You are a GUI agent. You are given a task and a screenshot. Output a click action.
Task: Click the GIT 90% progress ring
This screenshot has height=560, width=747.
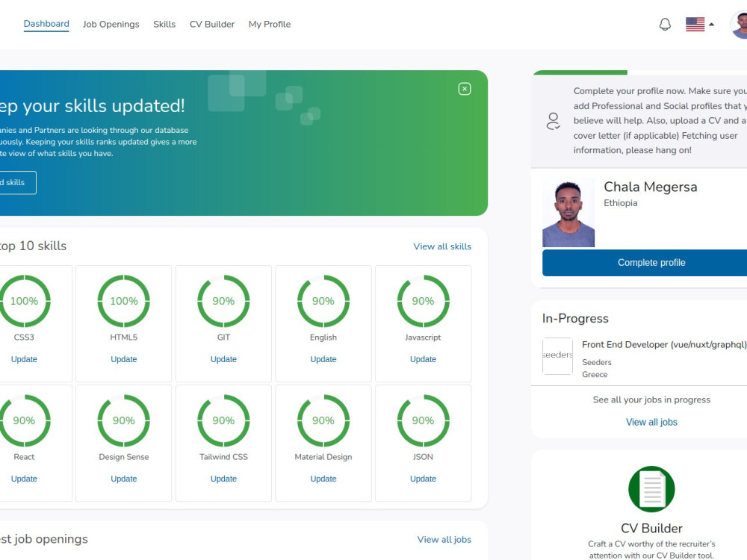(x=223, y=301)
